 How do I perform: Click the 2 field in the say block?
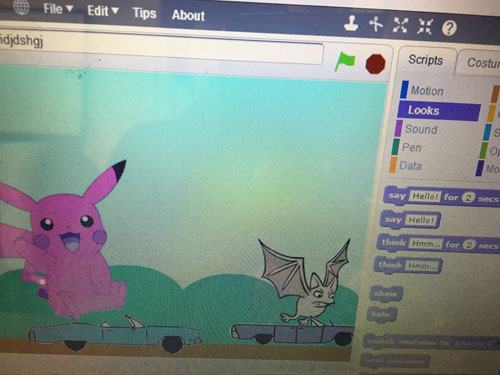[x=468, y=198]
